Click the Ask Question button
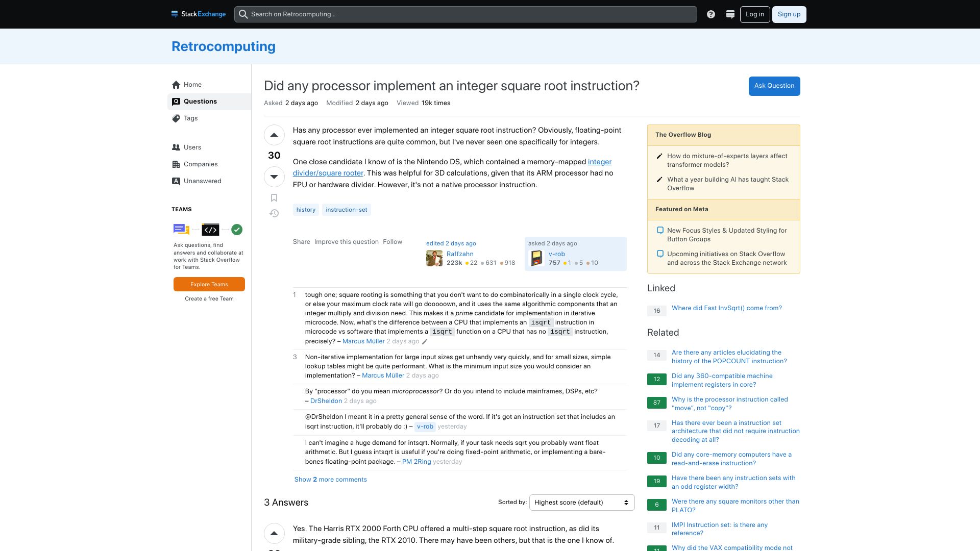Screen dimensions: 980x551 [x=774, y=86]
